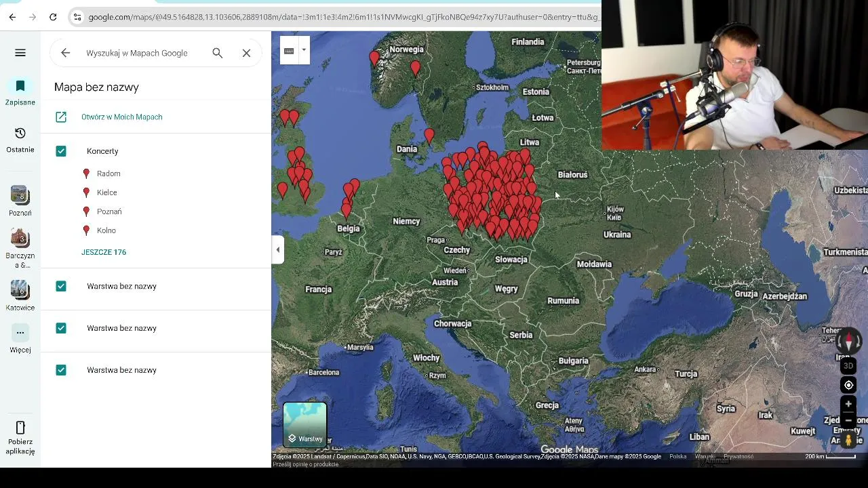Viewport: 868px width, 488px height.
Task: Click the Warunki footer link
Action: point(705,457)
